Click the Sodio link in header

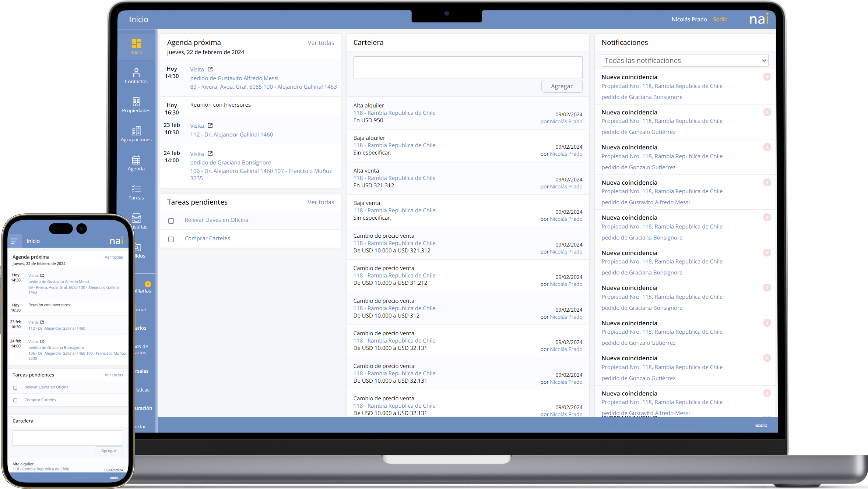click(720, 20)
